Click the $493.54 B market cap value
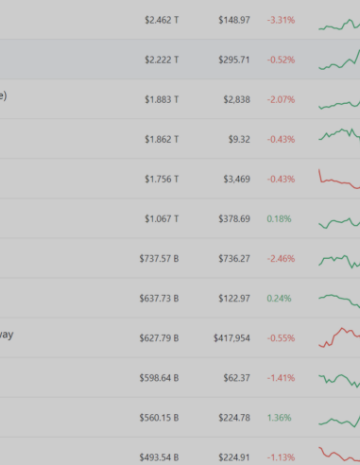The image size is (360, 465). pyautogui.click(x=159, y=457)
